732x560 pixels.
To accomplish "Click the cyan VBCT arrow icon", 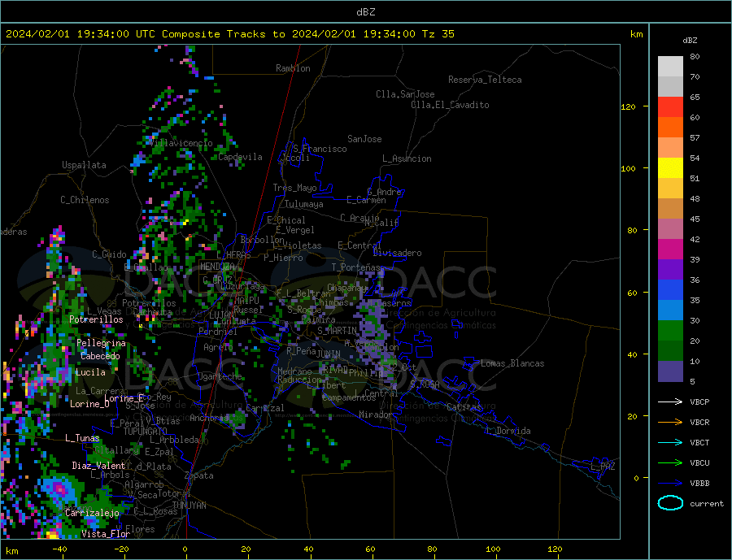I will pyautogui.click(x=670, y=442).
